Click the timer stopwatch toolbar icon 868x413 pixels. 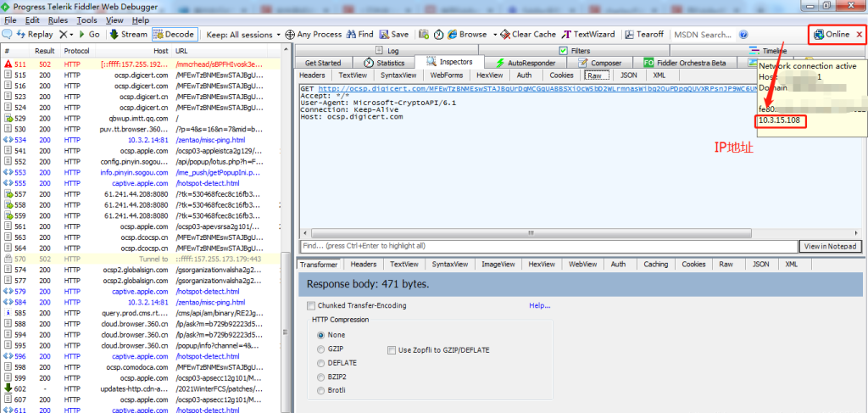[x=438, y=34]
